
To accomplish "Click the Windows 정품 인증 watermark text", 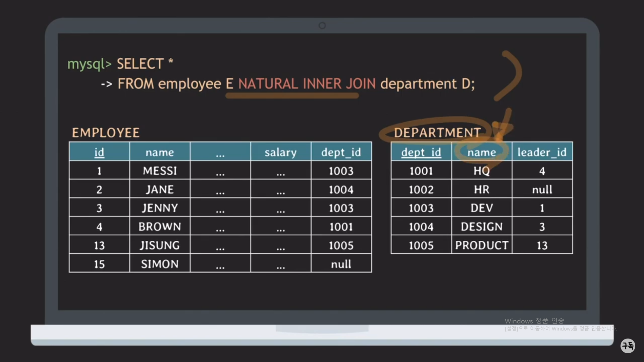I will click(534, 321).
